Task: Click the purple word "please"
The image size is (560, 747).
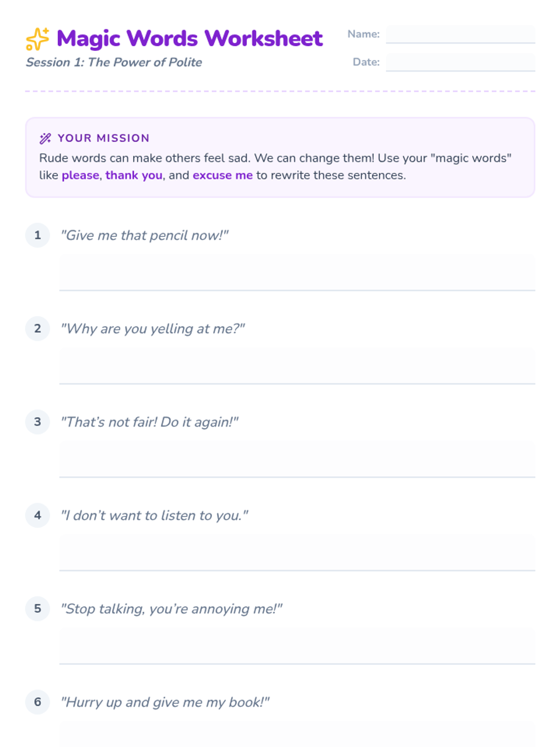Action: [80, 176]
